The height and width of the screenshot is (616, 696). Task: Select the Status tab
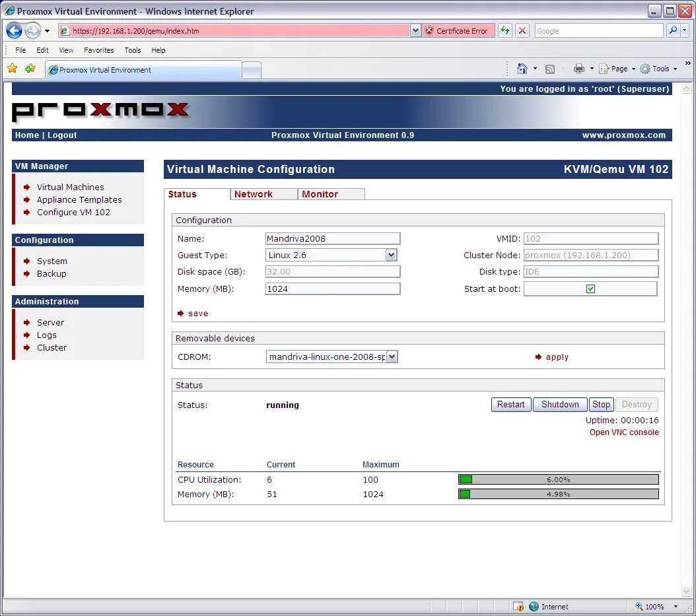(x=197, y=194)
